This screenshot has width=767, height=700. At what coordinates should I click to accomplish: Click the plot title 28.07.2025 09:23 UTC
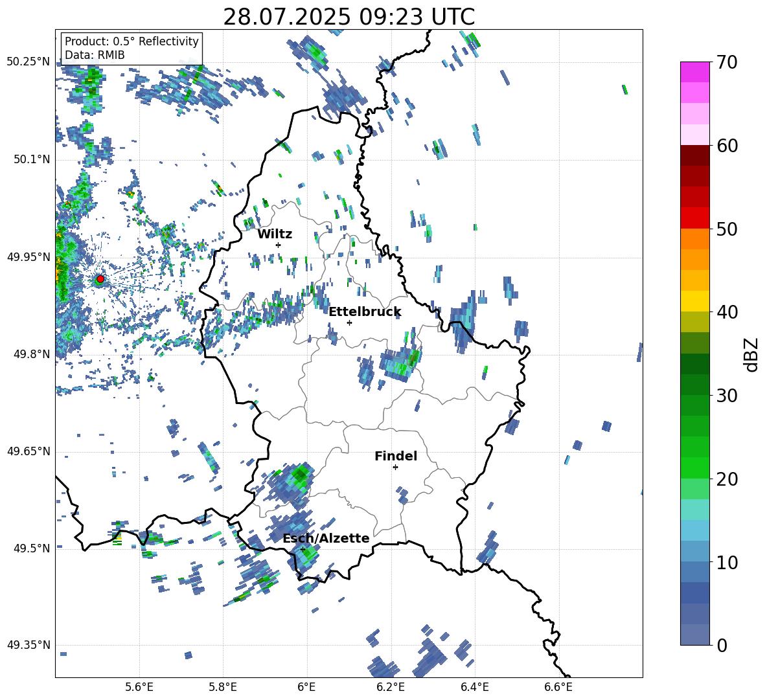point(349,17)
